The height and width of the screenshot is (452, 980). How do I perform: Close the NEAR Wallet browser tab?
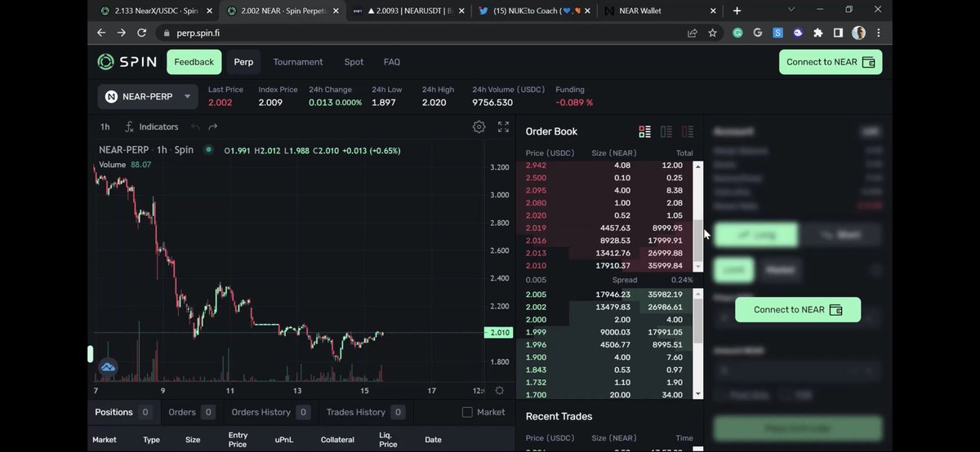[713, 11]
